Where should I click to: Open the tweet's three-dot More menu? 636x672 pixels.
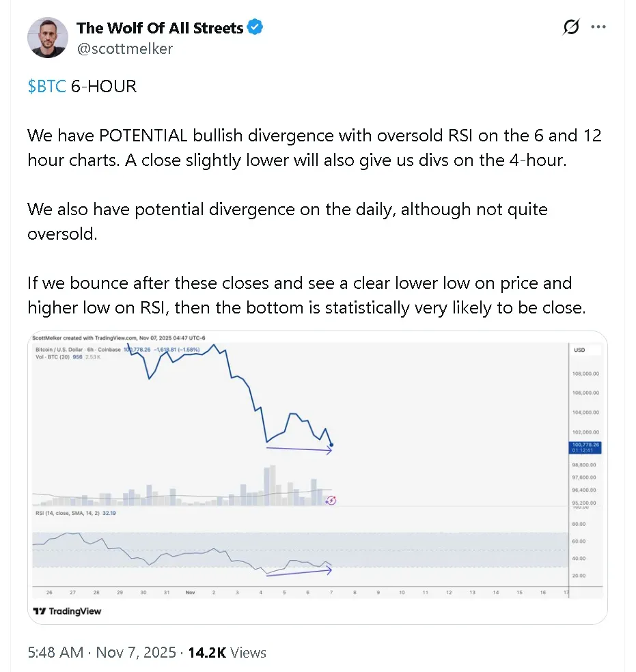click(598, 28)
